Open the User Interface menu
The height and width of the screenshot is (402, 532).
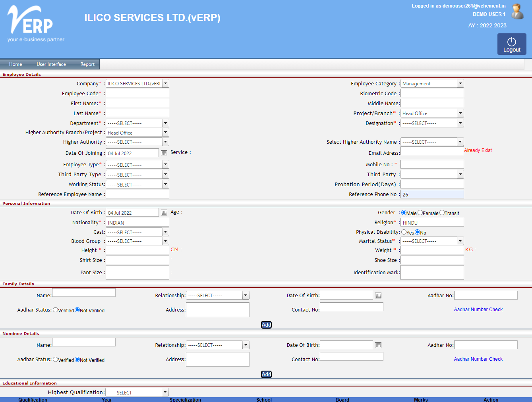tap(51, 64)
